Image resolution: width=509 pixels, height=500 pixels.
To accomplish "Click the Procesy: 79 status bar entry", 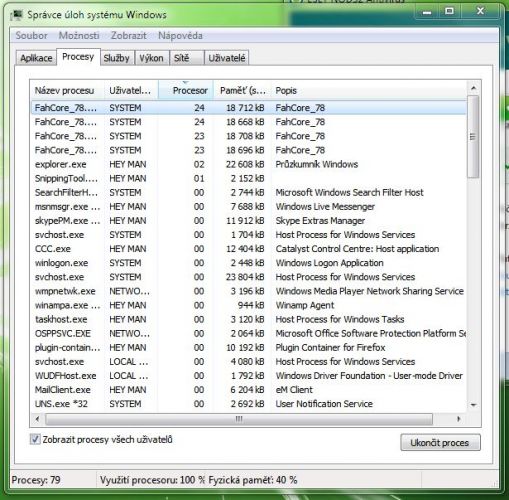I will pyautogui.click(x=36, y=480).
